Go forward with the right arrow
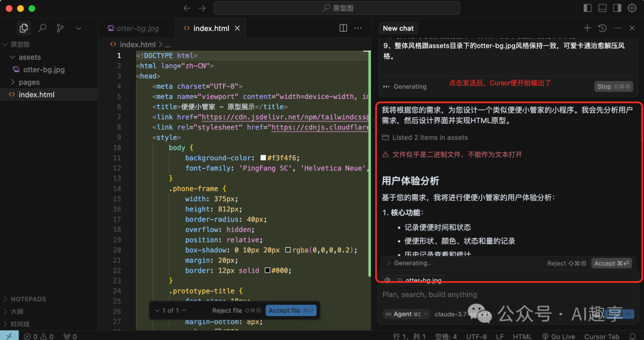The width and height of the screenshot is (644, 340). 202,8
